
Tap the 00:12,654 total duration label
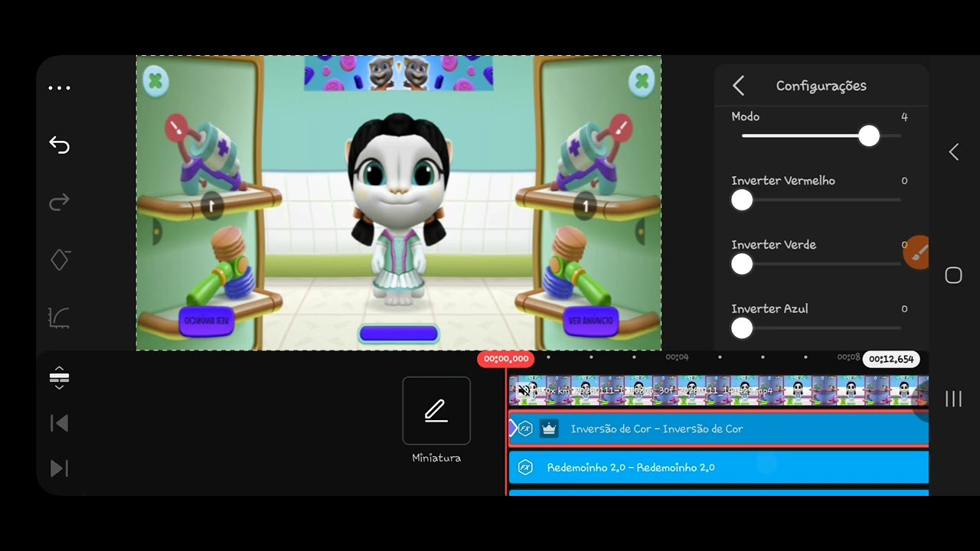tap(891, 359)
